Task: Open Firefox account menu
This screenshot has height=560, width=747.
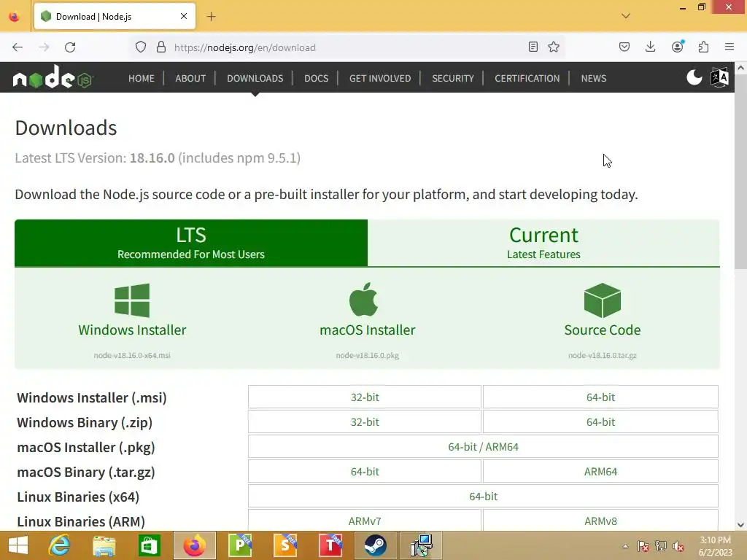Action: click(x=677, y=47)
